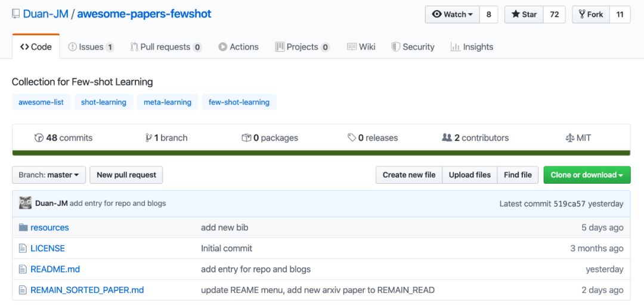The image size is (644, 306).
Task: View the 11 forks count
Action: tap(620, 14)
